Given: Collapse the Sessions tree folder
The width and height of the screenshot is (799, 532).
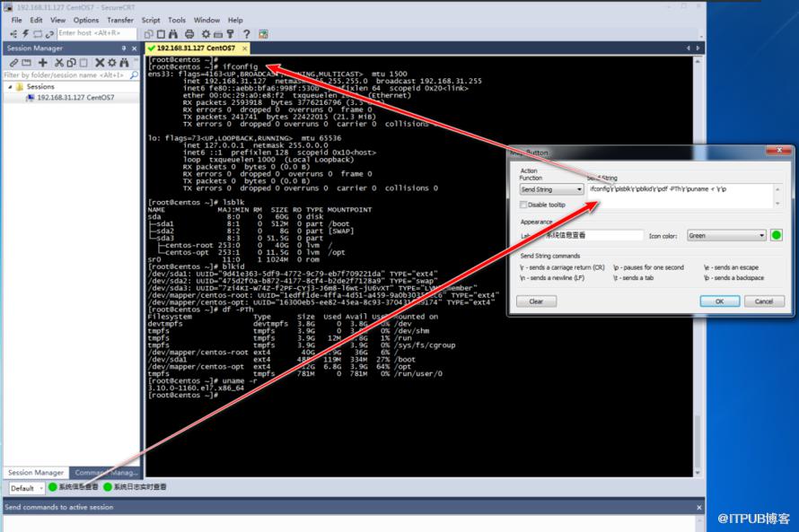Looking at the screenshot, I should 8,87.
